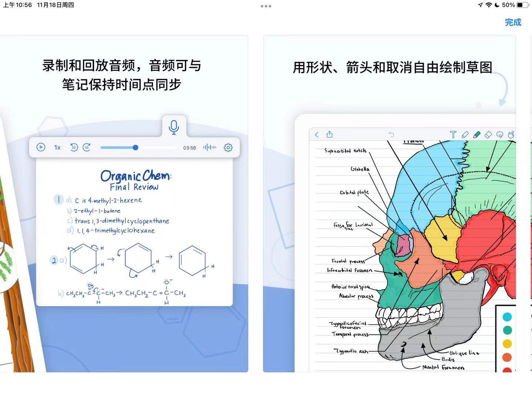Image resolution: width=532 pixels, height=399 pixels.
Task: Expand the status menu dots at top center
Action: point(266,6)
